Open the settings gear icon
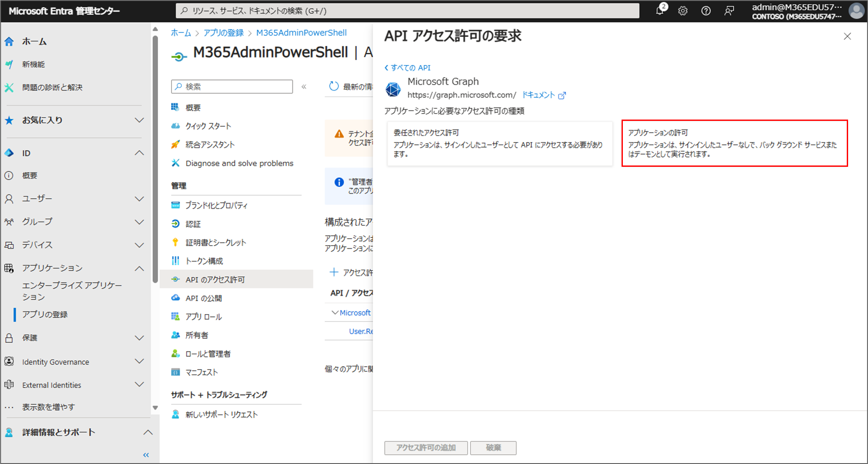The width and height of the screenshot is (868, 464). [683, 11]
